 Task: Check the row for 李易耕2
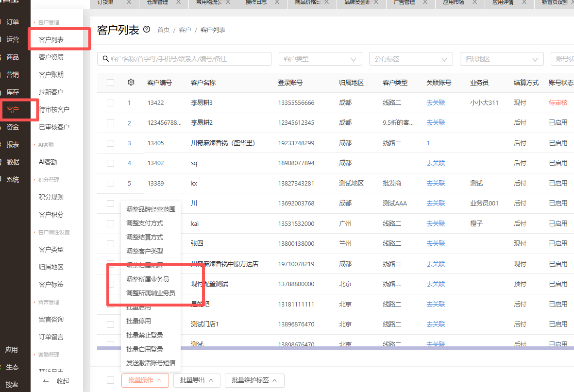coord(110,123)
